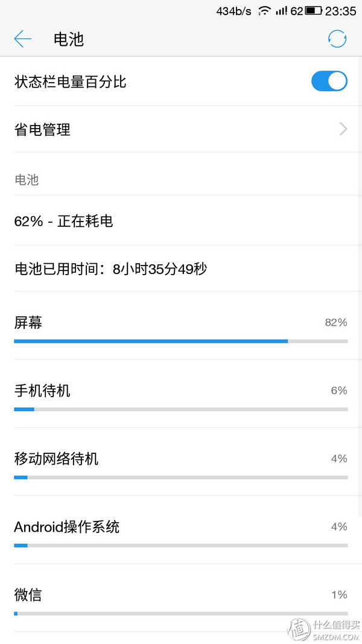Tap the Wi-Fi icon in the status bar
The height and width of the screenshot is (644, 362).
(264, 10)
